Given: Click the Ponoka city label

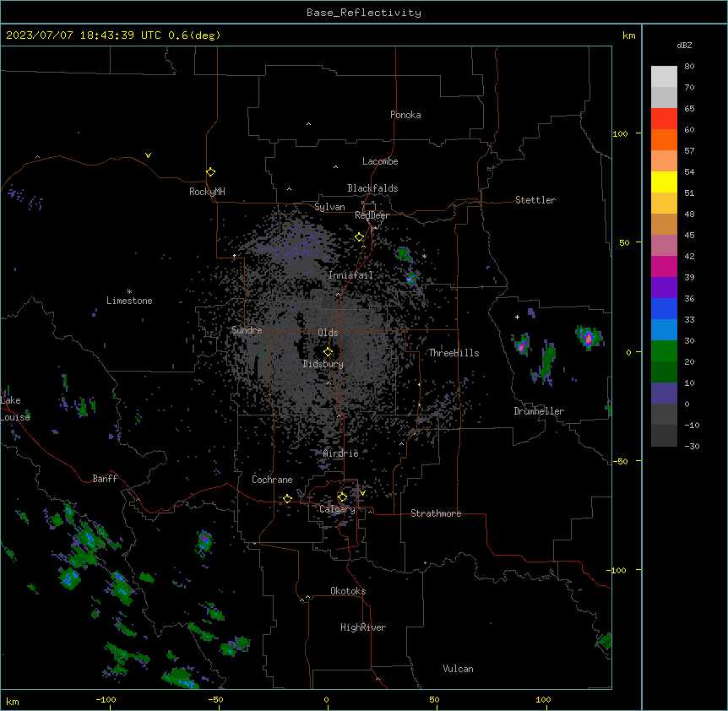Looking at the screenshot, I should coord(405,115).
